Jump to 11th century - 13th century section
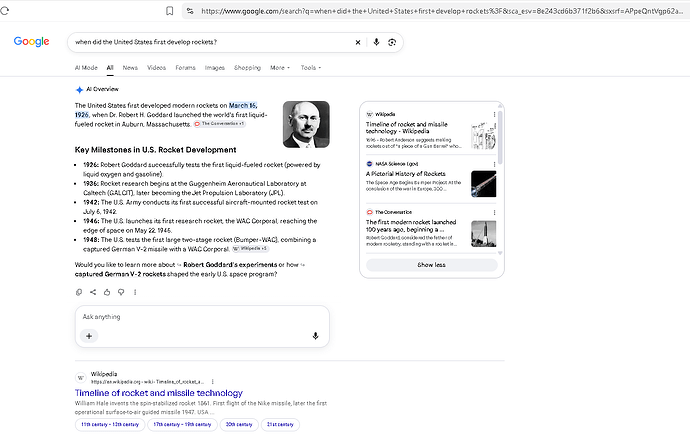690x436 pixels. 110,425
